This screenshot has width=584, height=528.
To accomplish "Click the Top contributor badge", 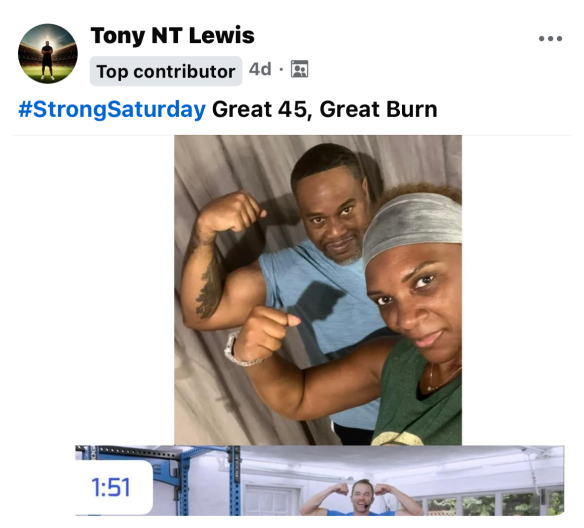I will 166,71.
